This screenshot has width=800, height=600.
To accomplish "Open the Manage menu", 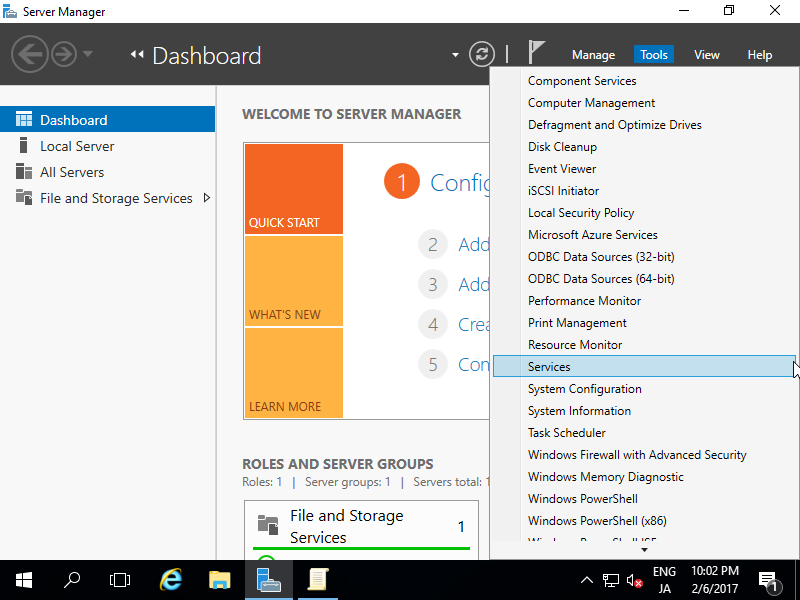I will (593, 54).
